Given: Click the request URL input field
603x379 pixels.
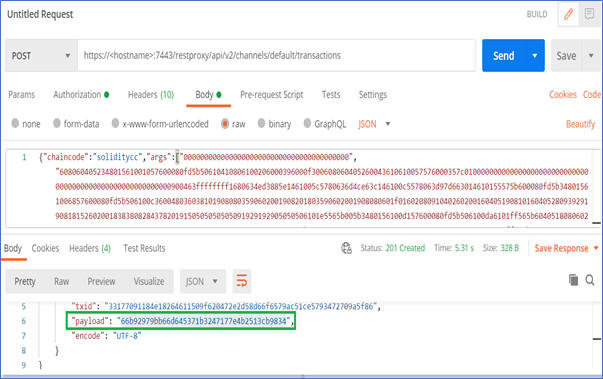Looking at the screenshot, I should 277,56.
